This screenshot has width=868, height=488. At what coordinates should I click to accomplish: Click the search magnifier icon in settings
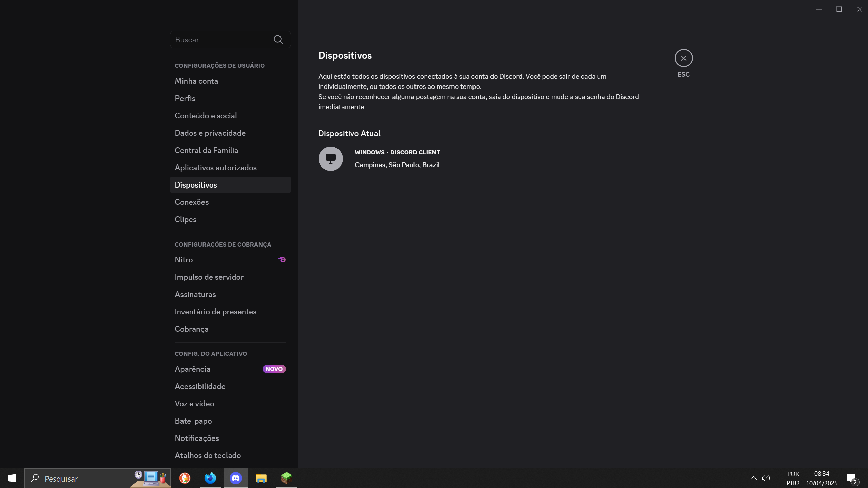tap(278, 40)
